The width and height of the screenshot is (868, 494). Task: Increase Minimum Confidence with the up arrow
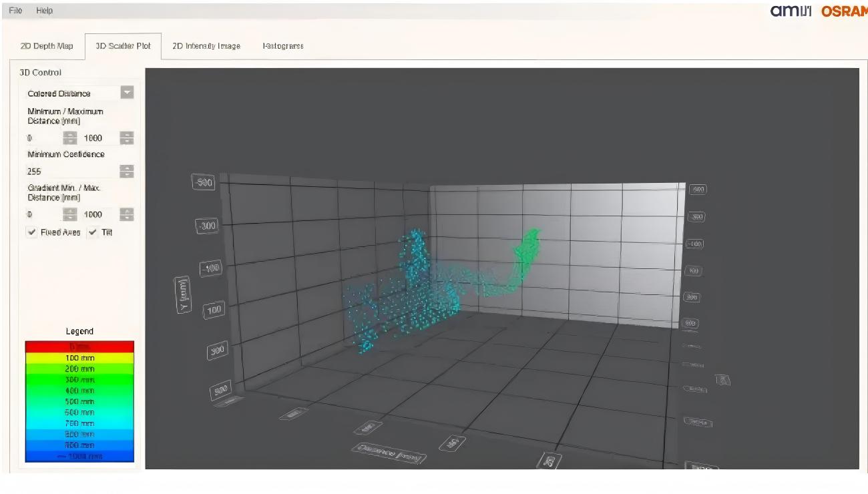click(x=127, y=168)
